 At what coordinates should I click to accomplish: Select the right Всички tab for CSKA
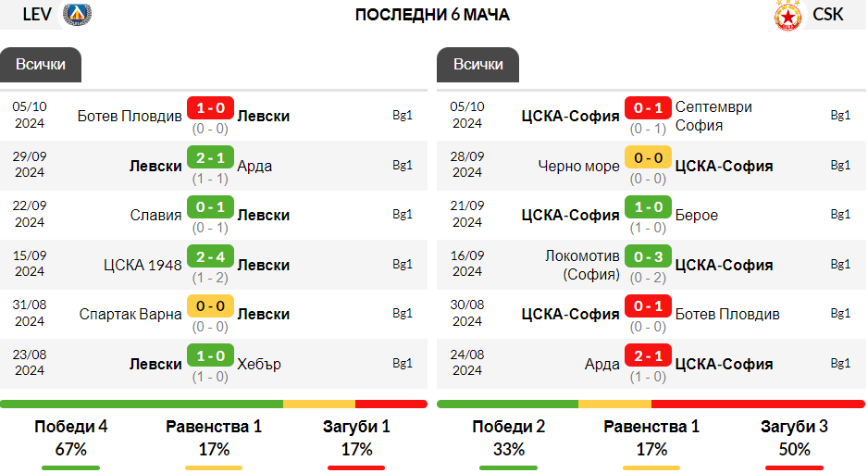pyautogui.click(x=477, y=65)
